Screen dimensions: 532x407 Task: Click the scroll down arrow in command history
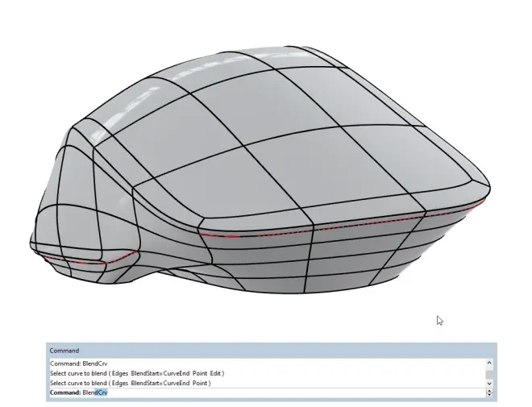[489, 384]
